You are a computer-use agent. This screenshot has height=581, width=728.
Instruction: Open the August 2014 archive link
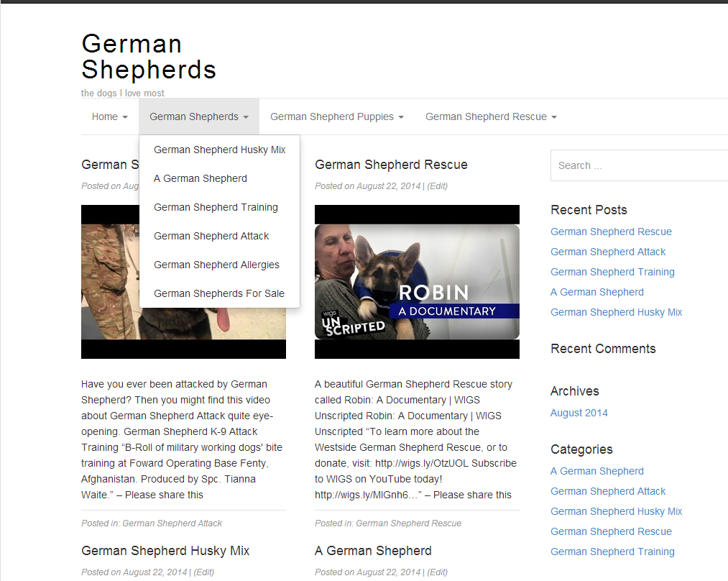579,413
